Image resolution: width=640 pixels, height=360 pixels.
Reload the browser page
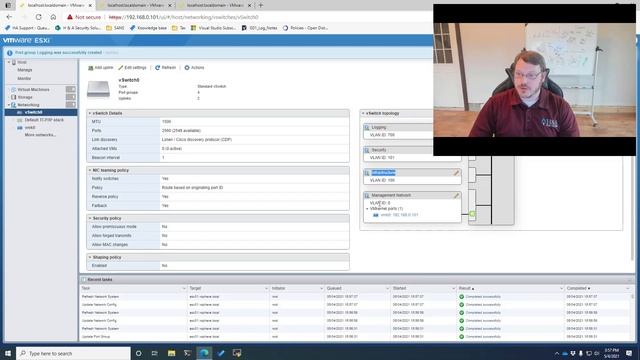(38, 17)
